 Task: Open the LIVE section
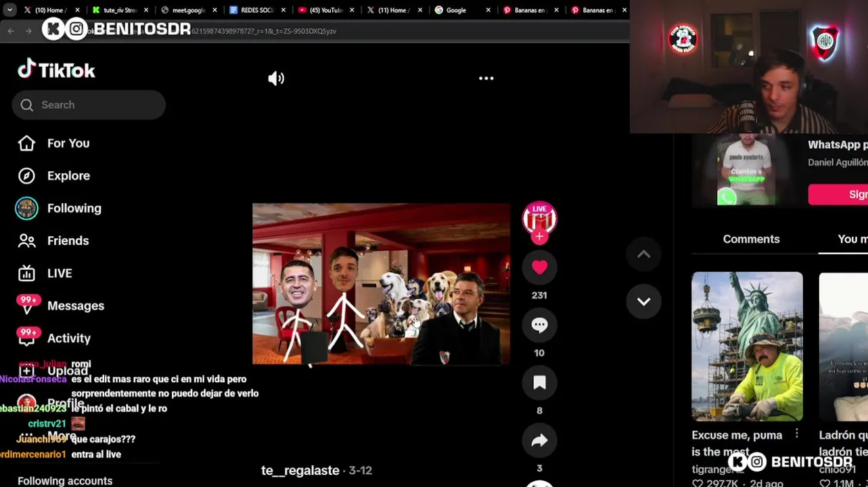[x=60, y=273]
